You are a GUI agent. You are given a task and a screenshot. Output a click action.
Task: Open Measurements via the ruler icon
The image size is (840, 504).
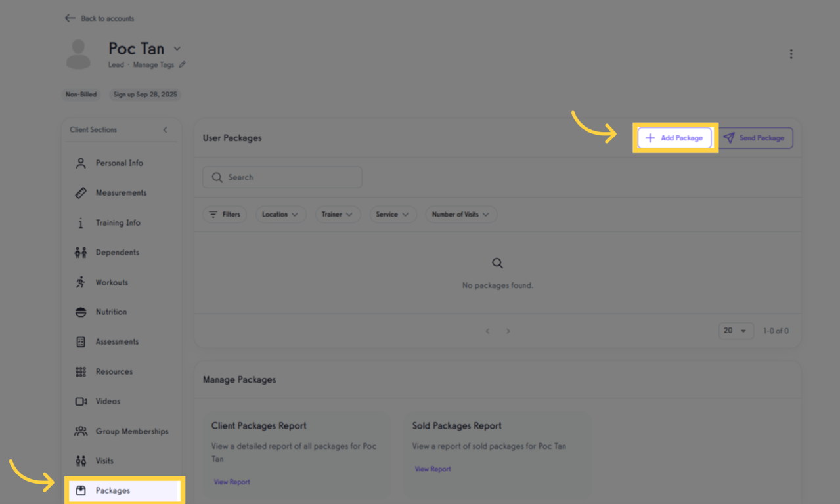(x=80, y=192)
